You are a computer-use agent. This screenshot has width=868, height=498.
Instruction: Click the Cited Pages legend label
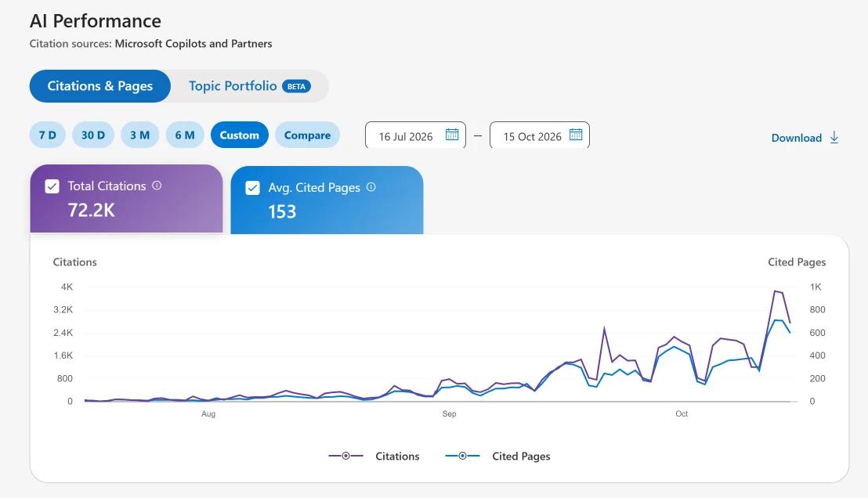coord(521,456)
